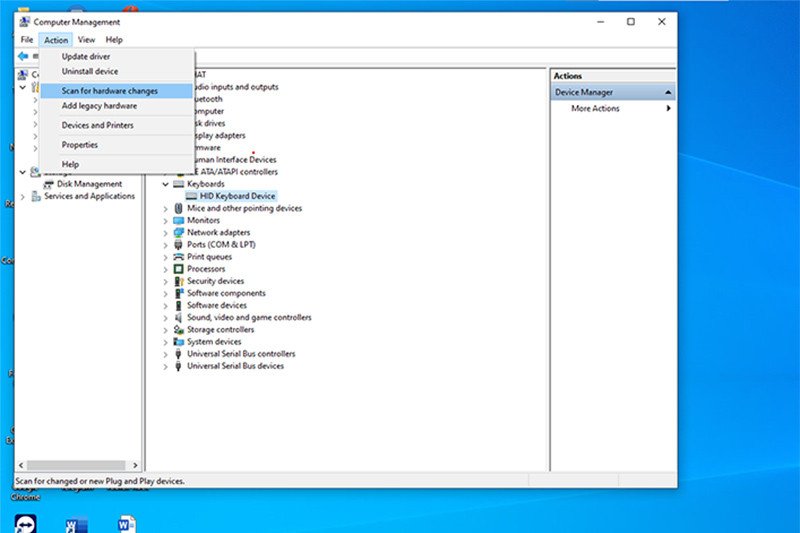The height and width of the screenshot is (533, 800).
Task: Select the HID Keyboard Device entry
Action: coord(236,196)
